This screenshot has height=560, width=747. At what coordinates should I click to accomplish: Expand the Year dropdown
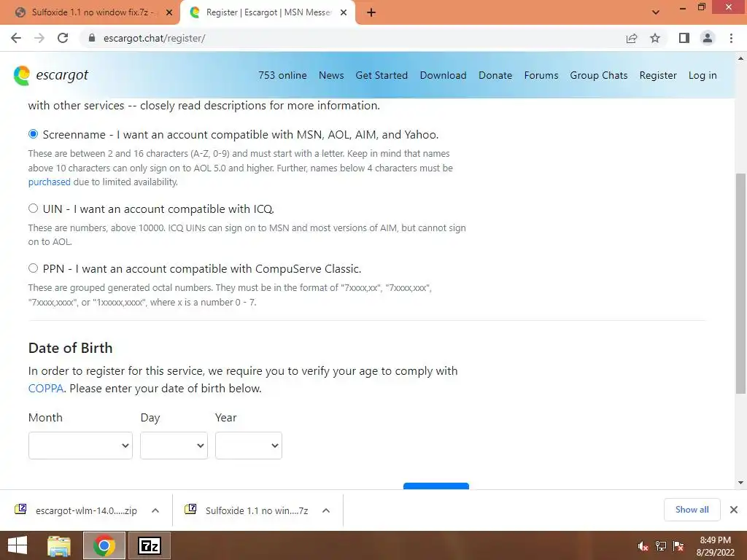click(249, 446)
